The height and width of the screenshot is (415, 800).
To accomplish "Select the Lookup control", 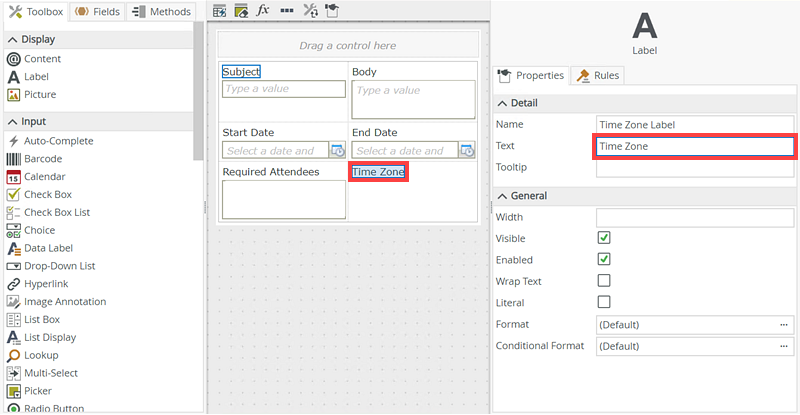I will click(x=32, y=355).
